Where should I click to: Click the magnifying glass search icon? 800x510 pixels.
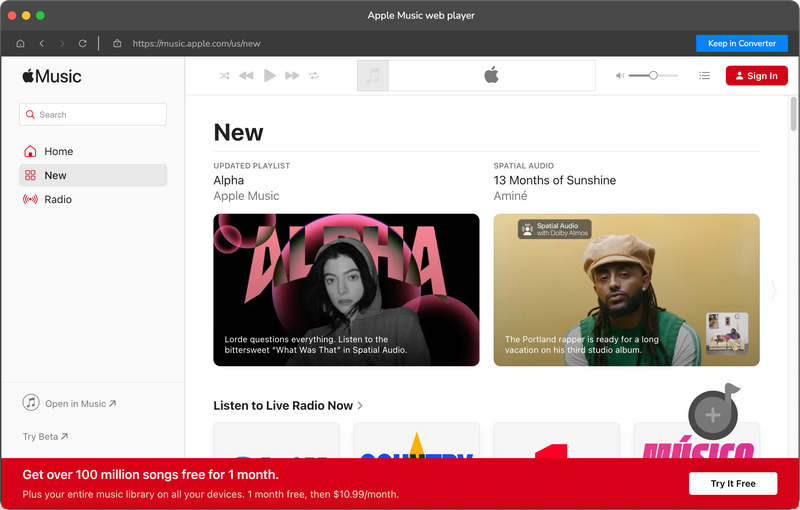pyautogui.click(x=30, y=114)
